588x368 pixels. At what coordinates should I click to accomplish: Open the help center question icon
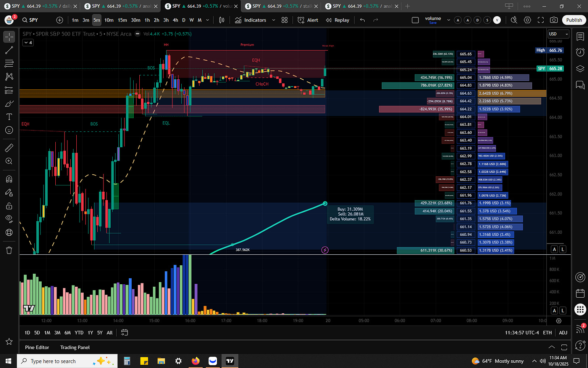(x=580, y=345)
